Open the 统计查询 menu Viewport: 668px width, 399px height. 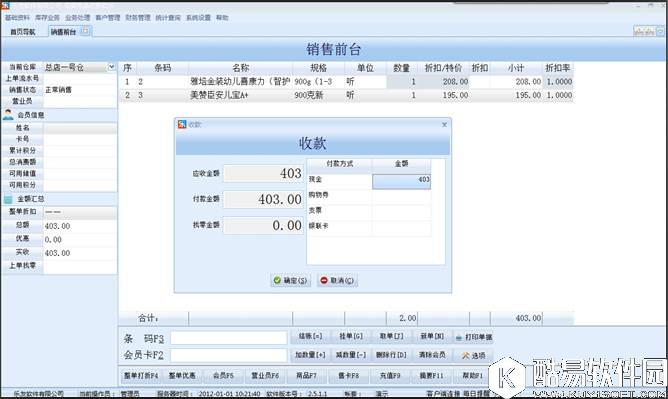pos(168,17)
